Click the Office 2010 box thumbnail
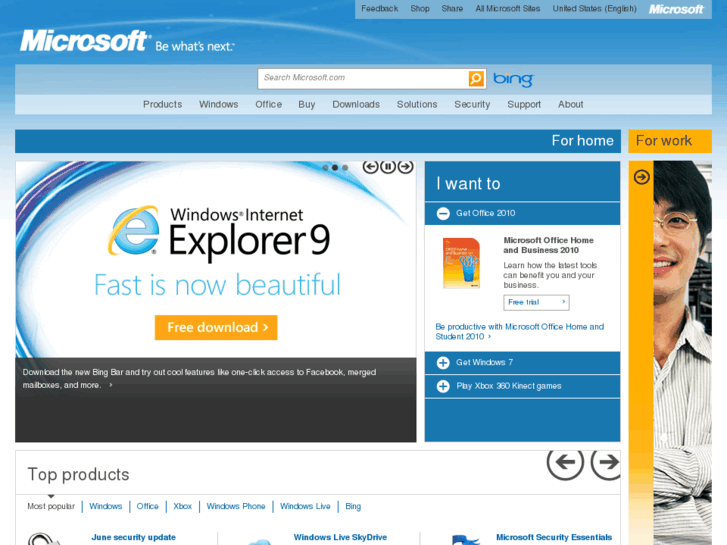This screenshot has height=545, width=727. [x=461, y=263]
